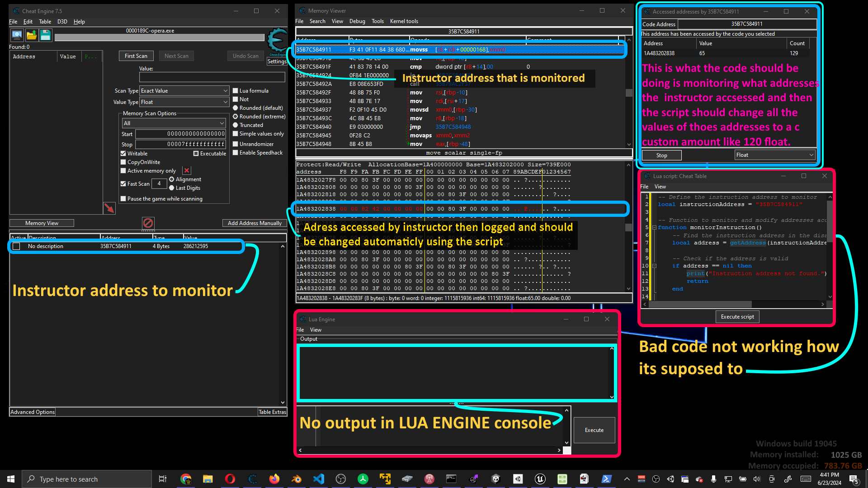This screenshot has width=868, height=488.
Task: Open the Kernel tools menu
Action: pos(404,21)
